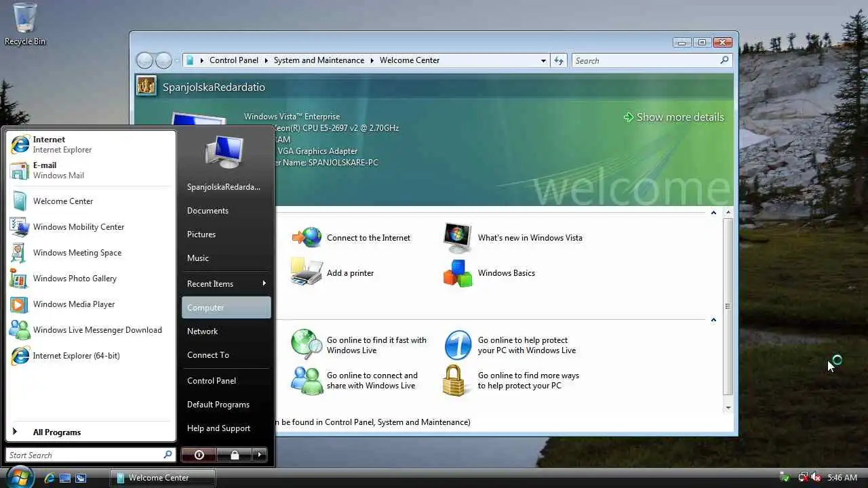Image resolution: width=868 pixels, height=488 pixels.
Task: Open Windows Live Messenger Download
Action: 90,330
